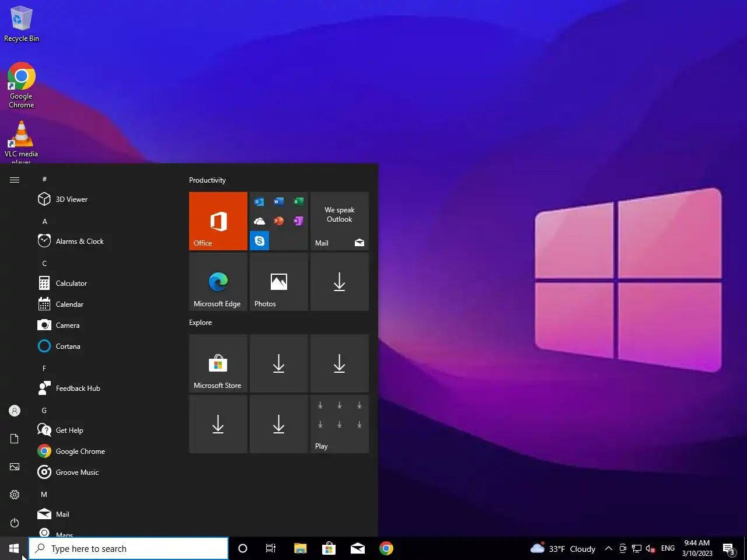This screenshot has width=747, height=560.
Task: Open Cortana circle on the taskbar
Action: pos(243,548)
